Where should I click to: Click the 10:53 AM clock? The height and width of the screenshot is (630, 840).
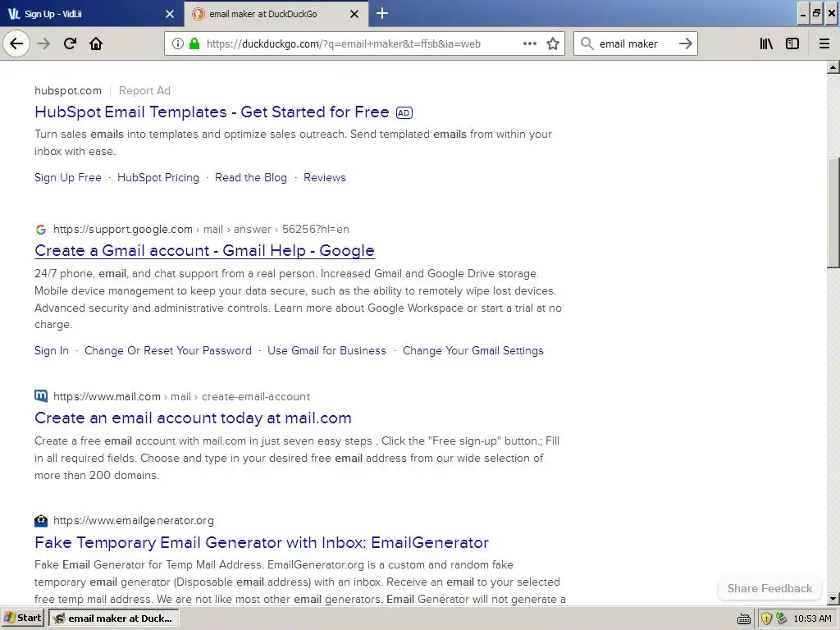(x=813, y=619)
